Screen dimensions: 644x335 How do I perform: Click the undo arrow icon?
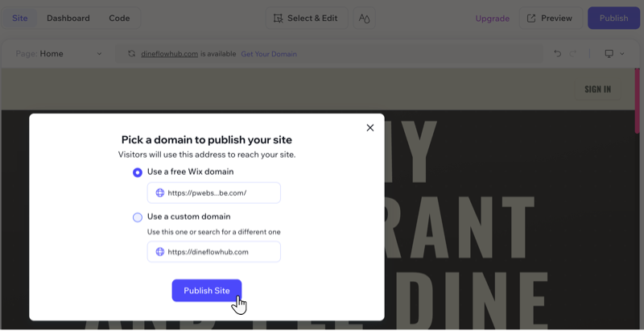(557, 53)
